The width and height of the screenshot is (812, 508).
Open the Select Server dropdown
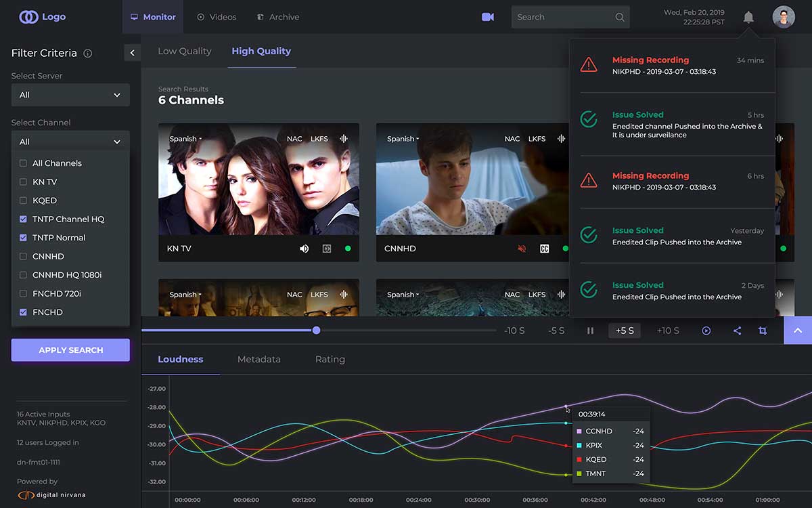70,95
